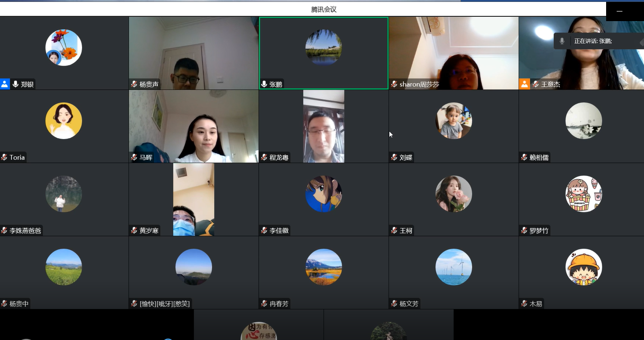644x340 pixels.
Task: Select 程龙粤's video feed
Action: click(324, 127)
